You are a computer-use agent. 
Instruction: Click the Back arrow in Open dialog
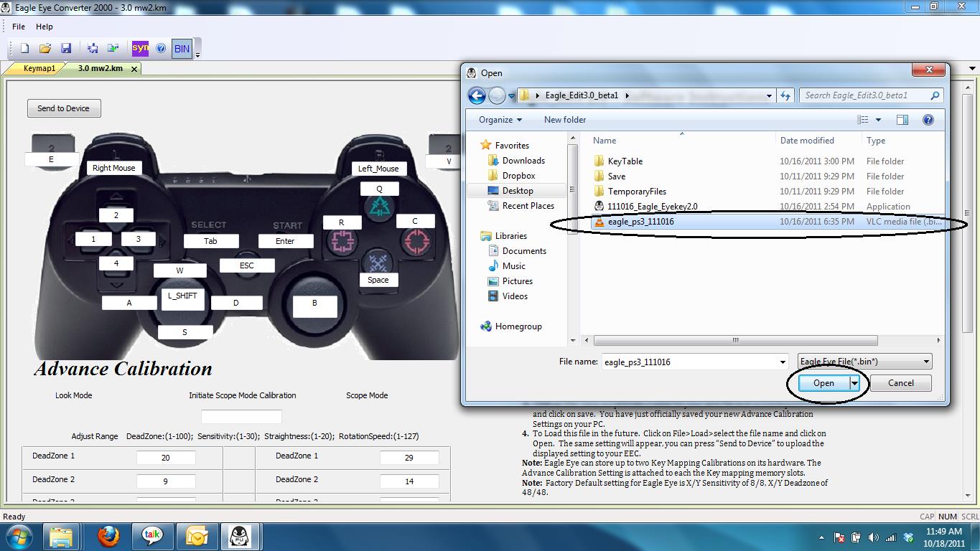[x=477, y=95]
